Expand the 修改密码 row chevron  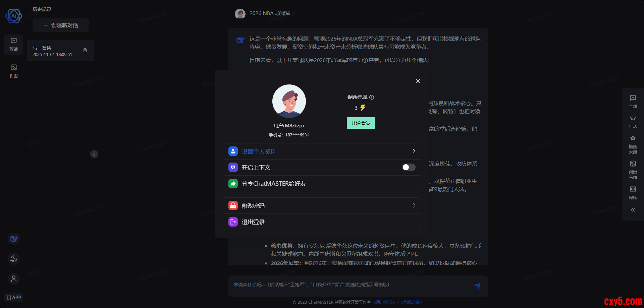414,205
